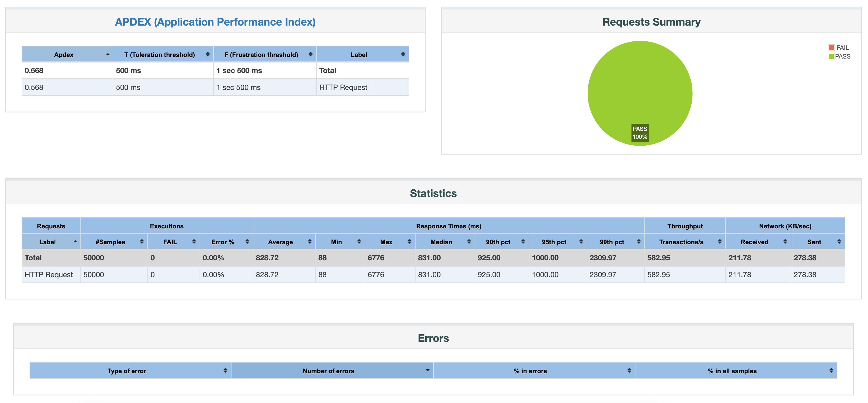The width and height of the screenshot is (868, 403).
Task: Click the green PASS pie slice
Action: tap(640, 84)
